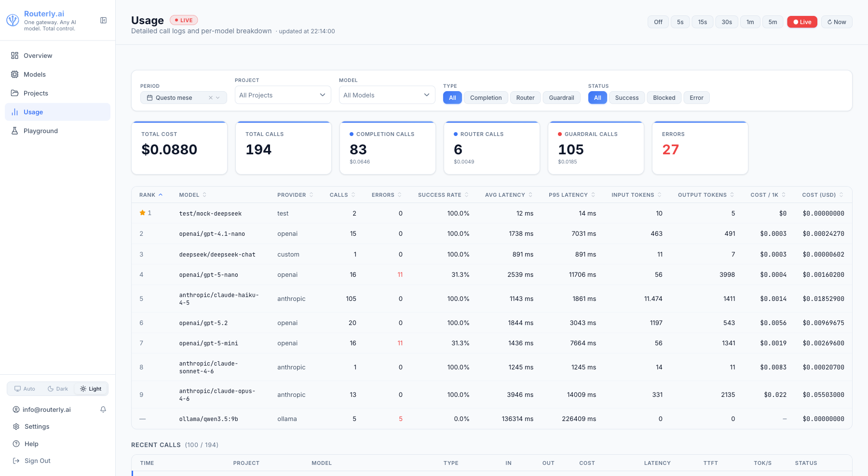
Task: Click the ollama/qwen3.5:9b model name
Action: pyautogui.click(x=208, y=419)
